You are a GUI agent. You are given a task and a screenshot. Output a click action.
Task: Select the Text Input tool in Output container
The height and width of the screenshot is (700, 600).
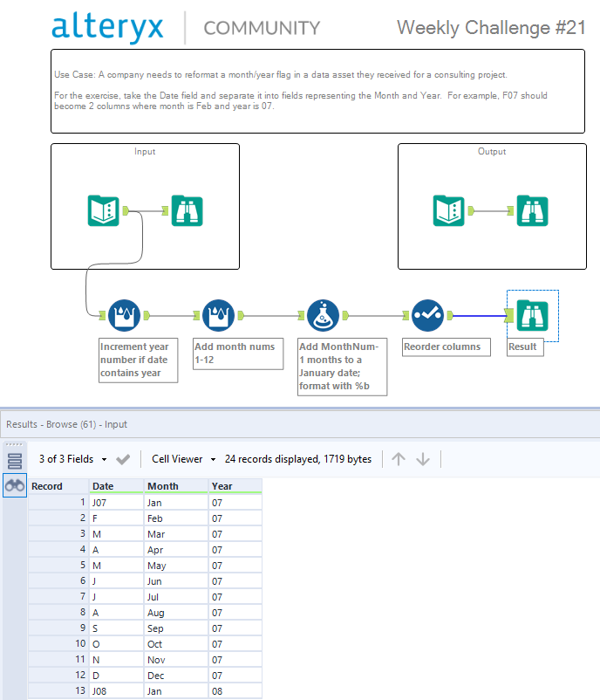coord(449,210)
